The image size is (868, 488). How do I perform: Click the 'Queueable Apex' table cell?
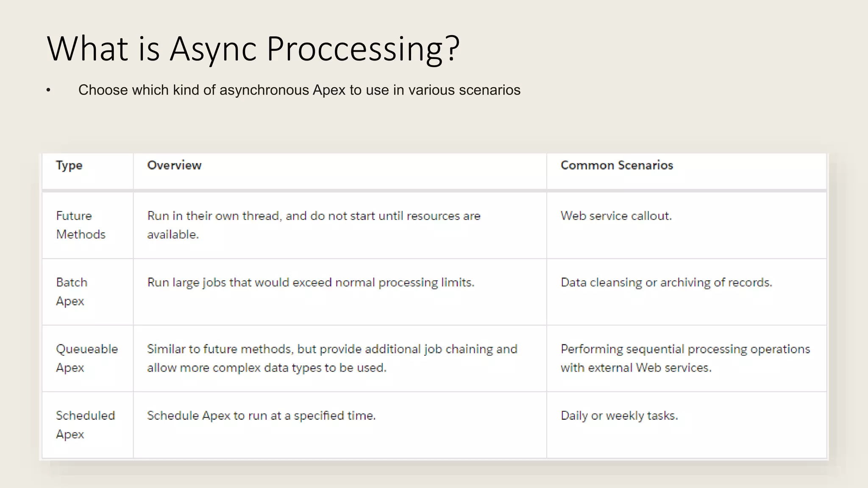tap(86, 358)
